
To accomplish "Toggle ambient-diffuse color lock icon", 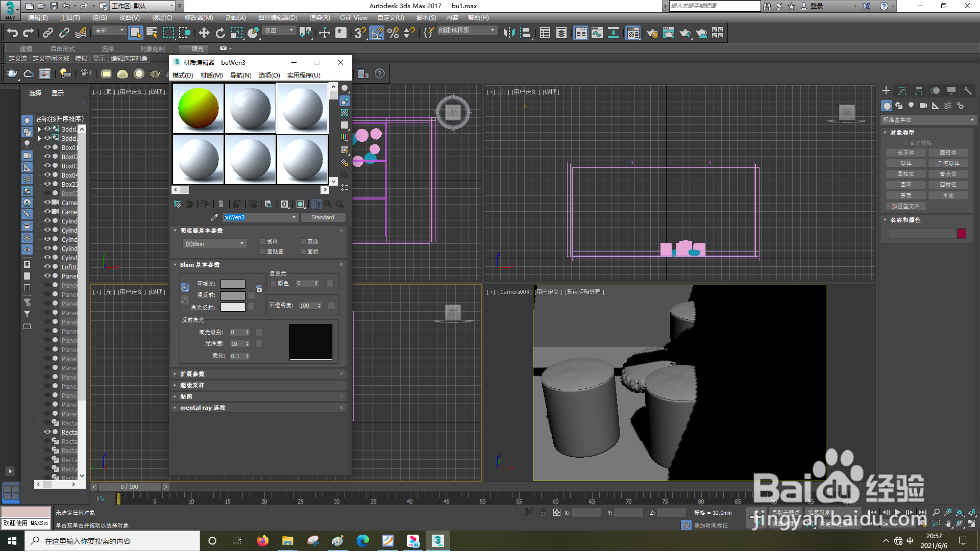I will point(259,289).
